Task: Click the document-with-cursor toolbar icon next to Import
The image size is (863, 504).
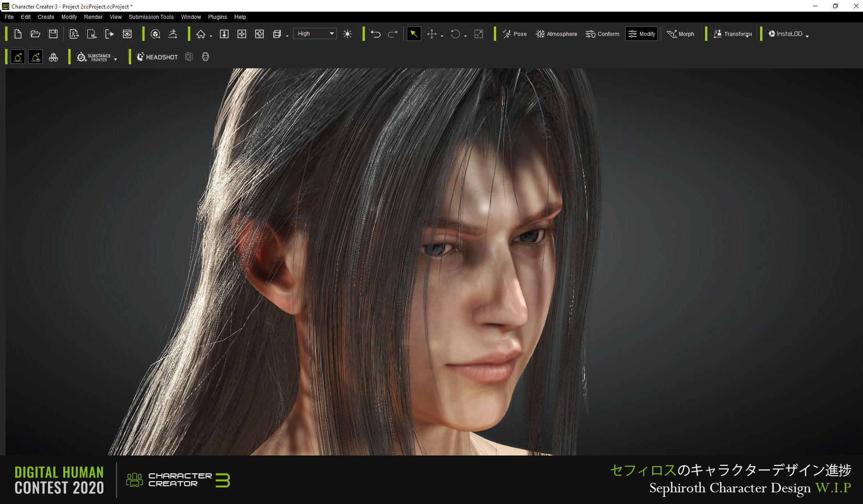Action: 91,34
